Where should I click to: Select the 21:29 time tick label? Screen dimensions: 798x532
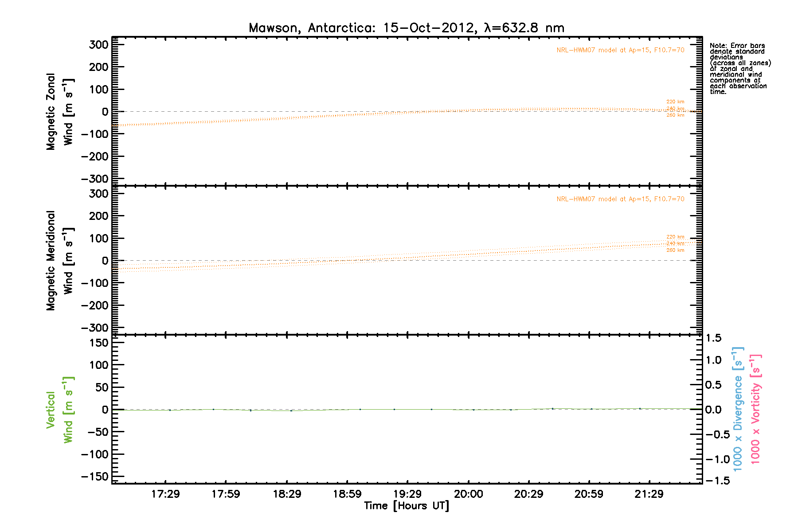pos(649,494)
